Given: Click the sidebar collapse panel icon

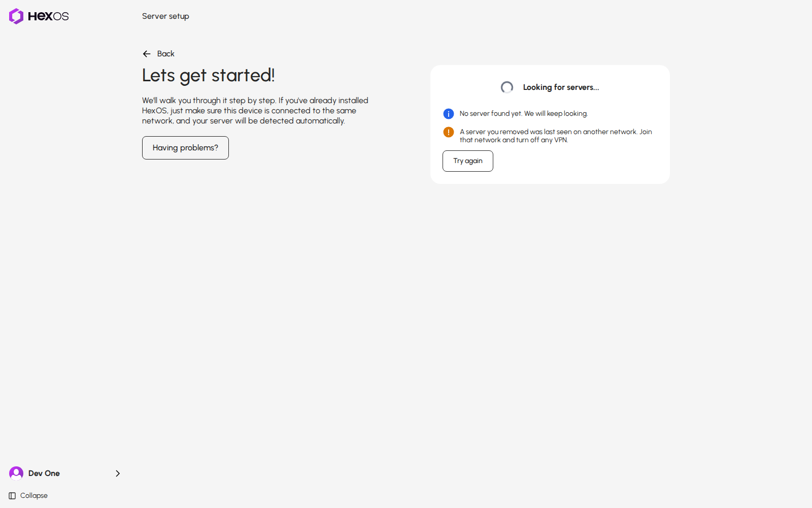Looking at the screenshot, I should tap(12, 496).
